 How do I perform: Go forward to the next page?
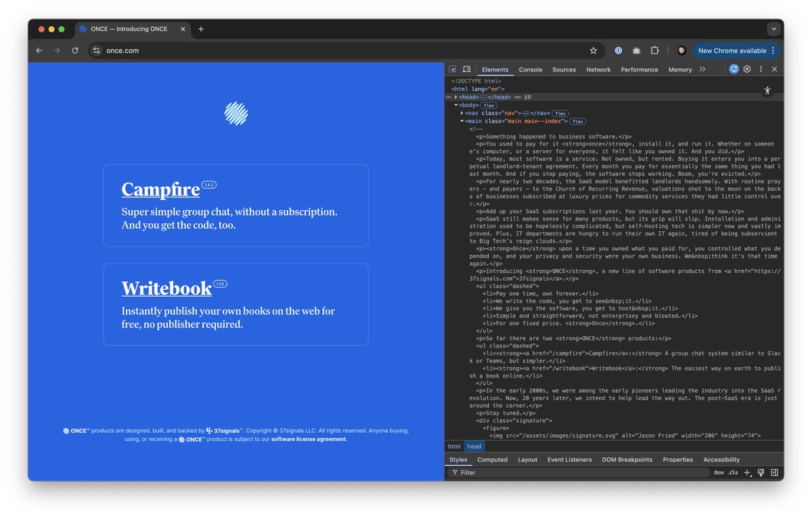[x=57, y=51]
